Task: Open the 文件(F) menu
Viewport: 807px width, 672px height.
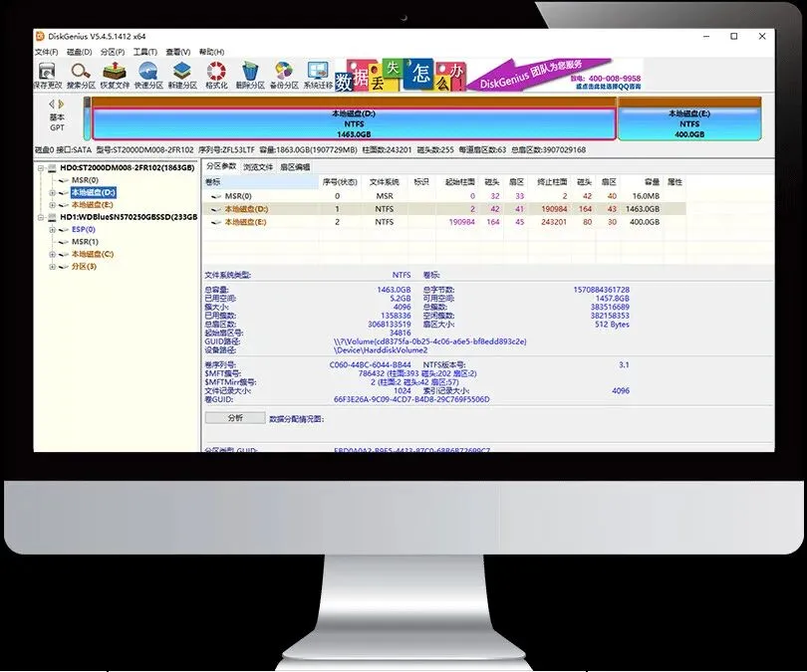Action: (46, 52)
